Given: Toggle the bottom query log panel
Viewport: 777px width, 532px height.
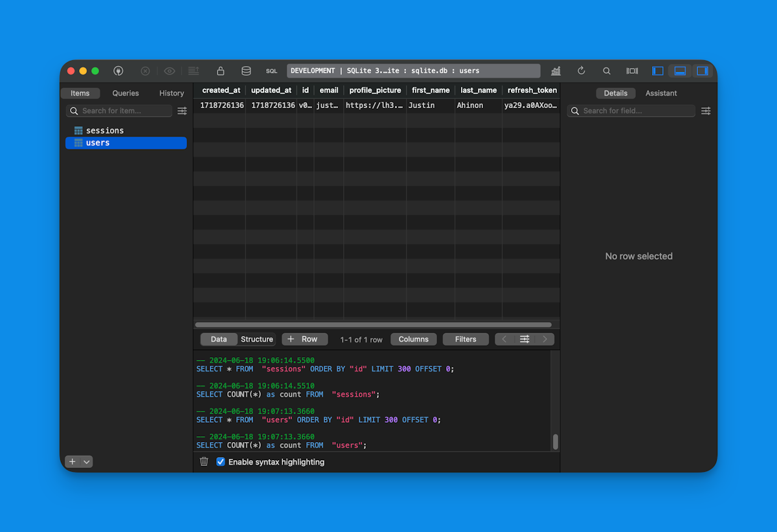Looking at the screenshot, I should [680, 71].
